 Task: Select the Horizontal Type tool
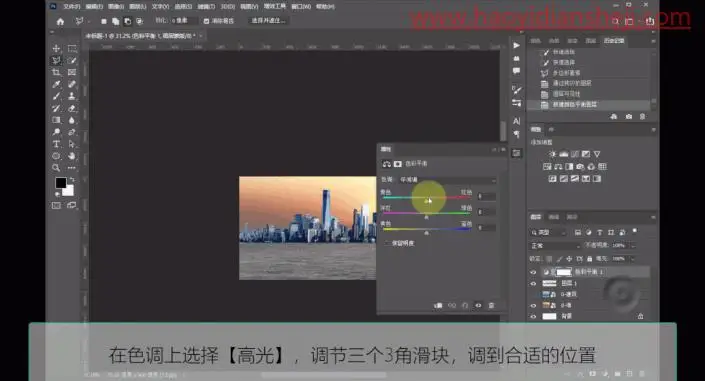coord(56,144)
